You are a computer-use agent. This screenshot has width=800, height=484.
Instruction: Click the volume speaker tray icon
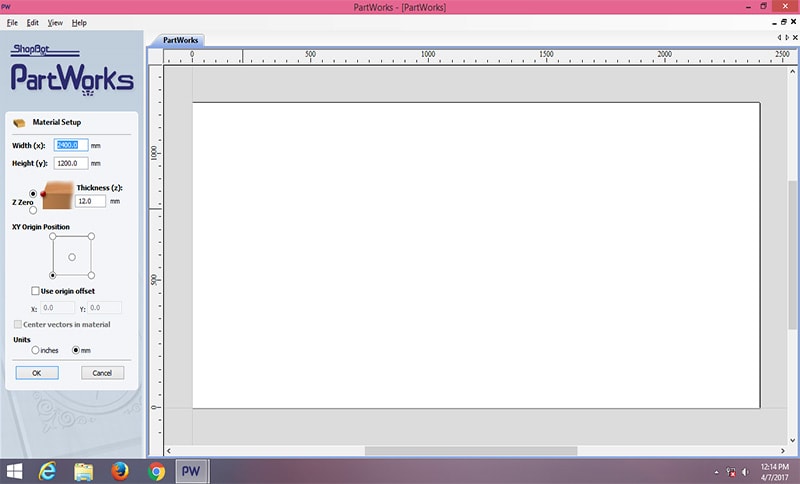pyautogui.click(x=745, y=472)
